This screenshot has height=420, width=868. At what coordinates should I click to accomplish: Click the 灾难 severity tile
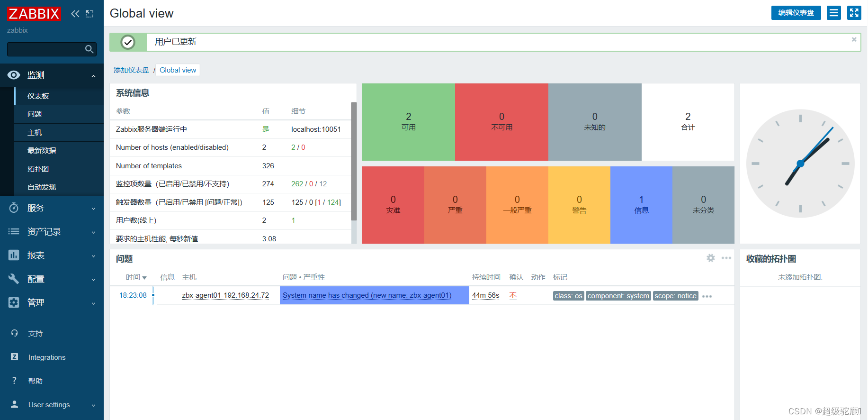point(393,205)
